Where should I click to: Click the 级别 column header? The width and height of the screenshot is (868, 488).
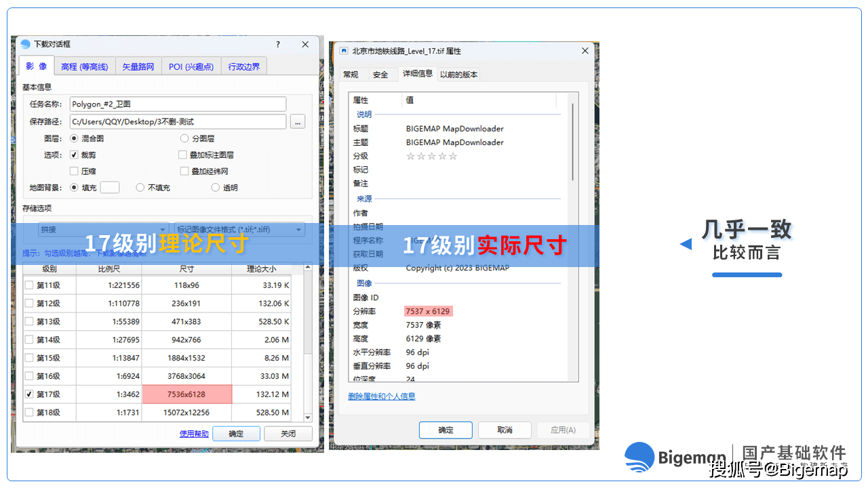tap(50, 269)
